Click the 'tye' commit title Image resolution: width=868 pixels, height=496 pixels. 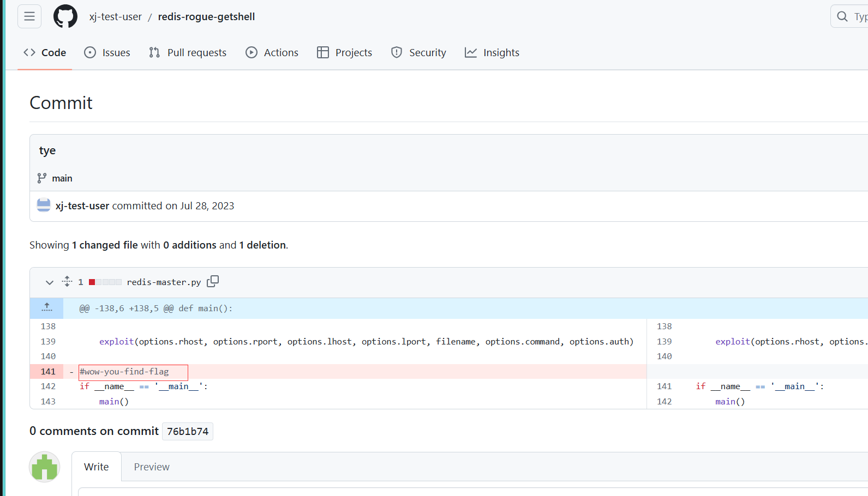tap(47, 150)
